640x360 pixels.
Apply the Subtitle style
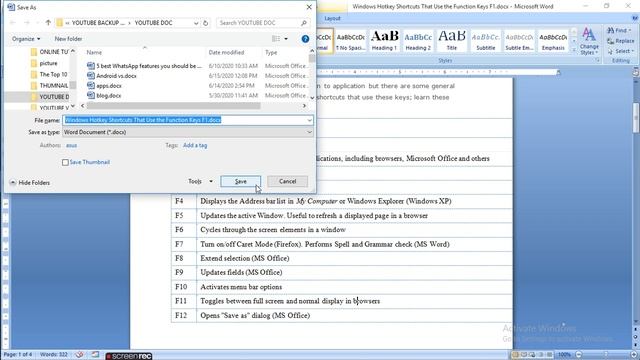coord(485,40)
